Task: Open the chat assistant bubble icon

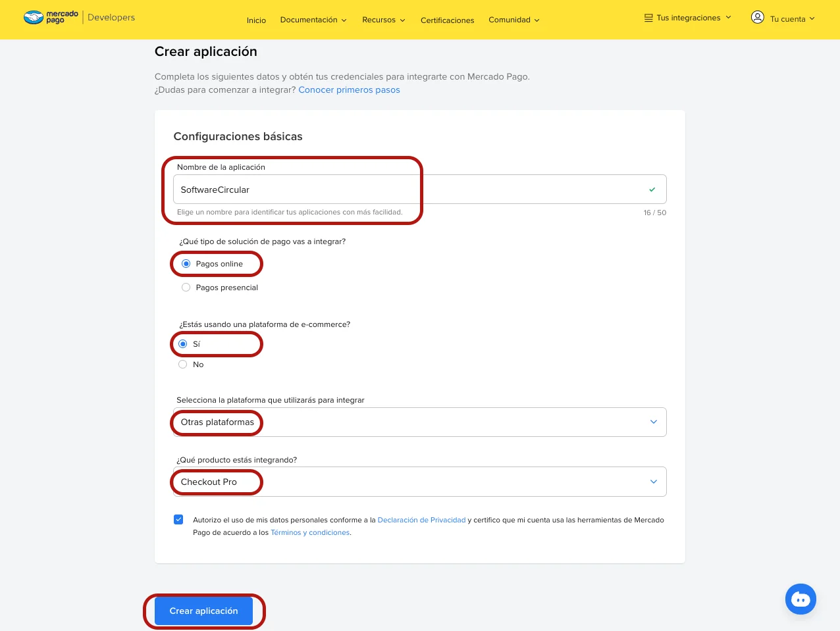Action: tap(801, 599)
